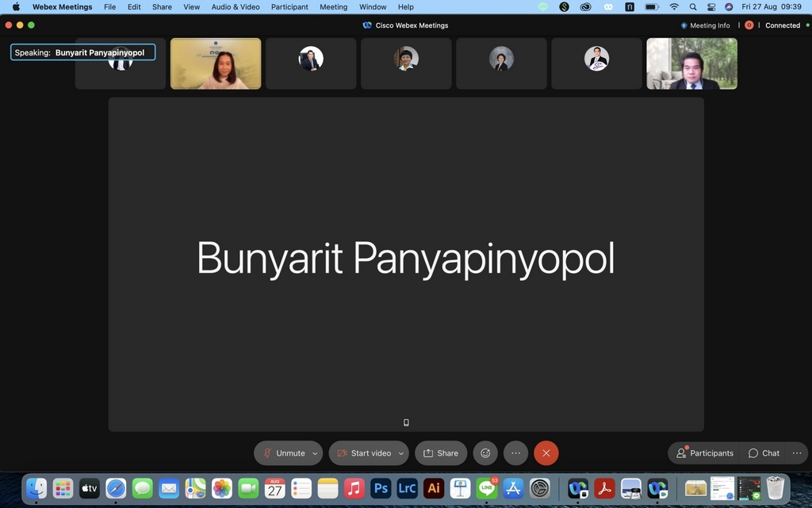
Task: Click the recording indicator icon
Action: 749,25
